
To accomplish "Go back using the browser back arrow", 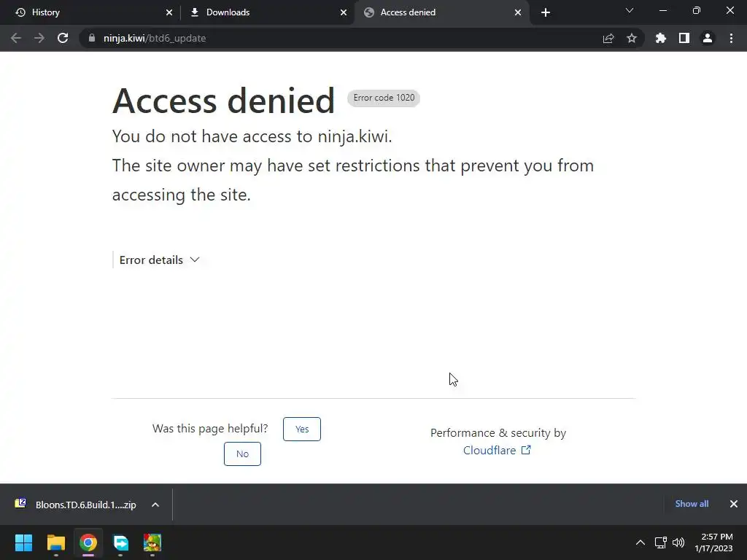I will click(16, 38).
